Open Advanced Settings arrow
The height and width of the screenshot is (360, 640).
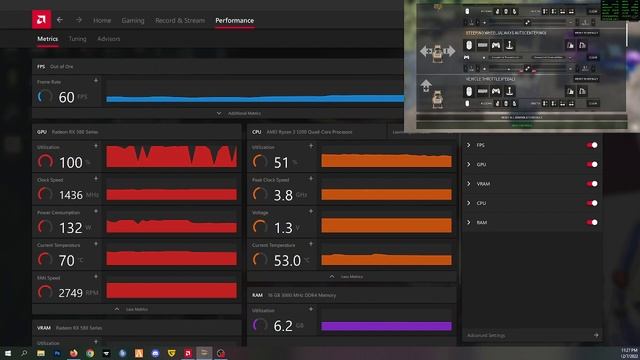coord(596,335)
